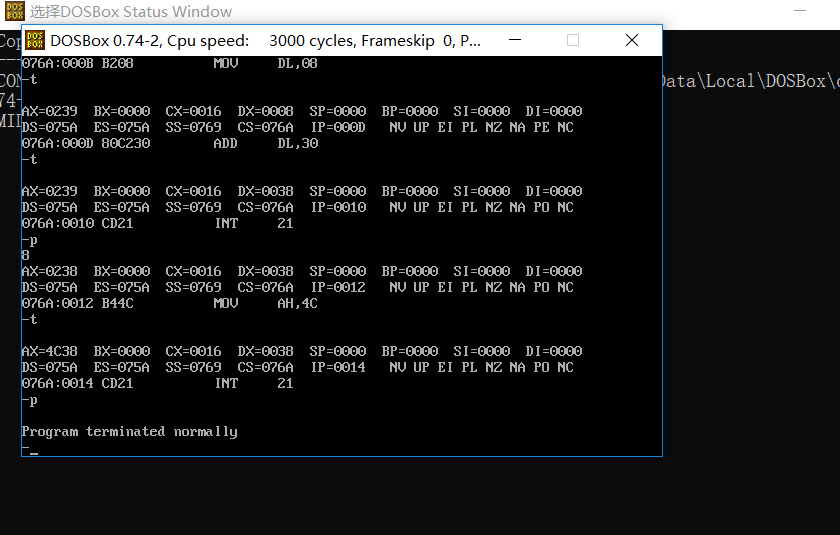Click the '-t' command after MOV DL,08
The width and height of the screenshot is (840, 535).
[x=29, y=80]
